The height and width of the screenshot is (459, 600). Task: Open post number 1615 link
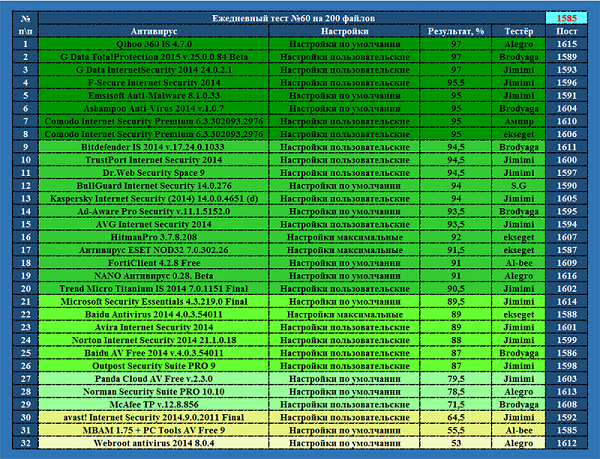(x=564, y=45)
